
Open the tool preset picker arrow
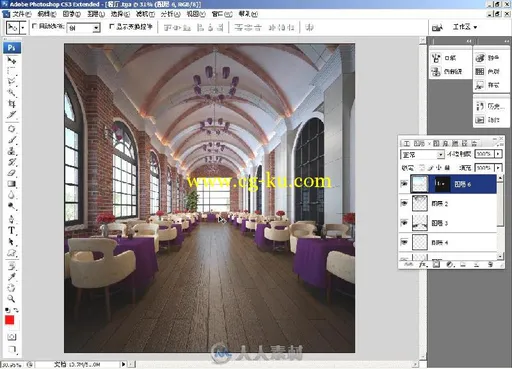click(x=23, y=28)
